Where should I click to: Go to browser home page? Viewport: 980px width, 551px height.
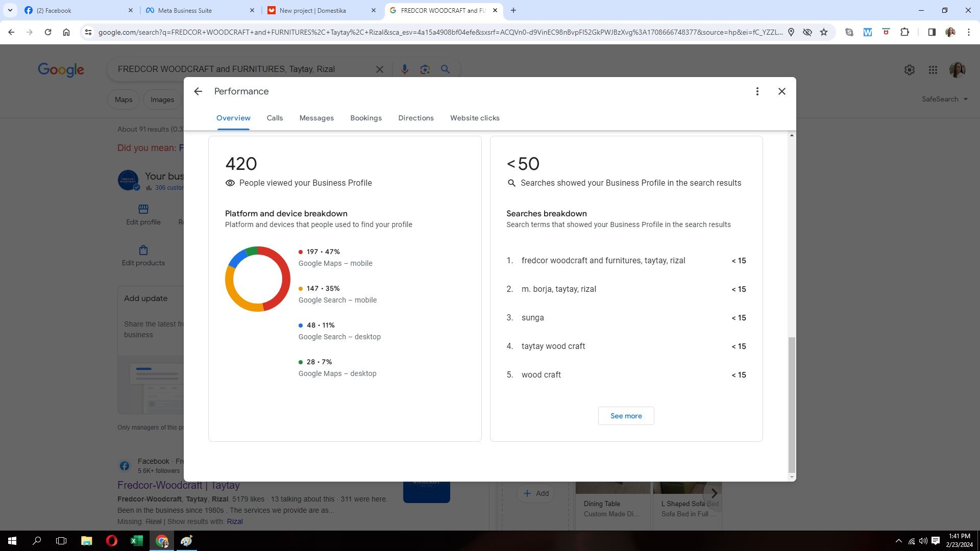click(x=66, y=32)
